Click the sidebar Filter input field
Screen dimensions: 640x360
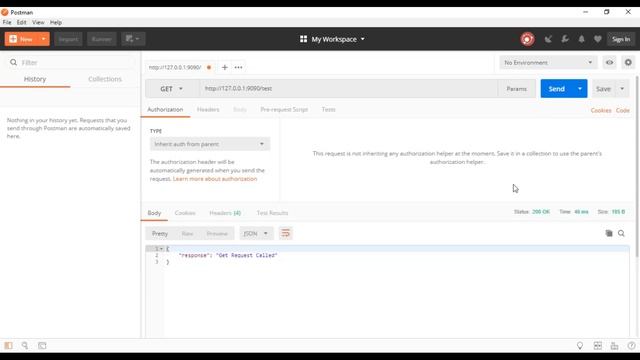click(x=69, y=62)
